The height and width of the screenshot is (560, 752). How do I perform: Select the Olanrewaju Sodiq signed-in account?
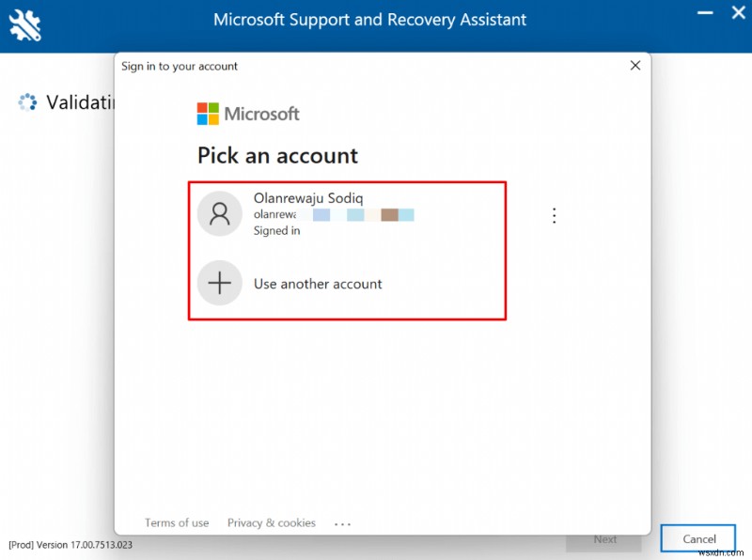[x=348, y=214]
